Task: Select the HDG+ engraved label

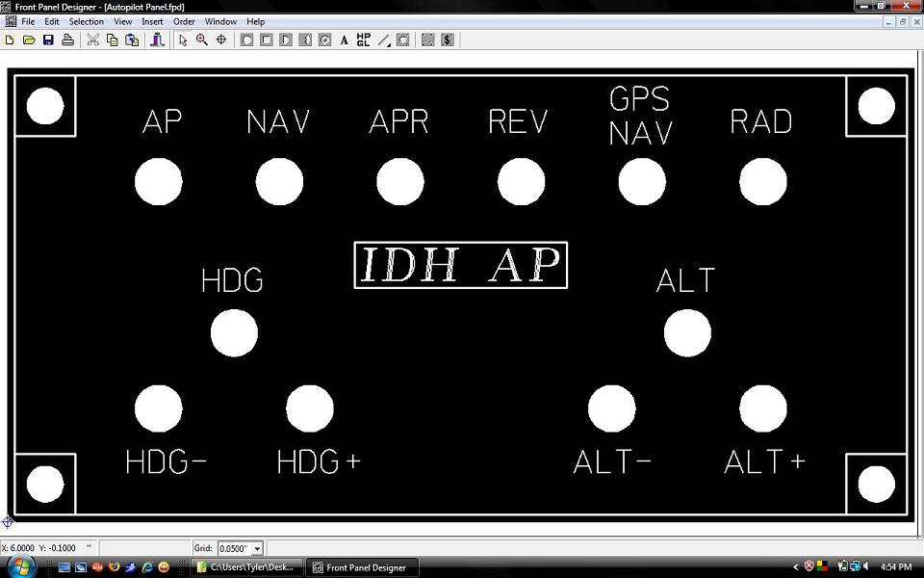Action: 319,461
